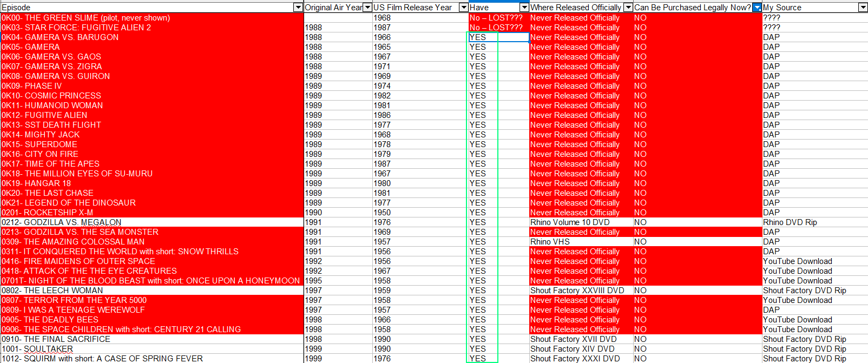Viewport: 868px width, 363px height.
Task: Click the Shout Factory XIV DVD cell
Action: (581, 349)
